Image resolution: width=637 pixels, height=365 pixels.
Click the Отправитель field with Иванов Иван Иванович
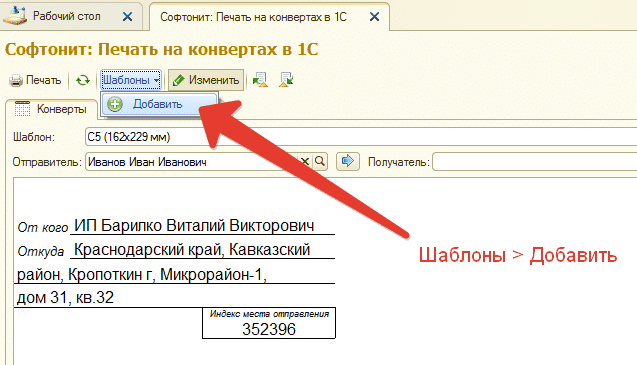coord(191,162)
